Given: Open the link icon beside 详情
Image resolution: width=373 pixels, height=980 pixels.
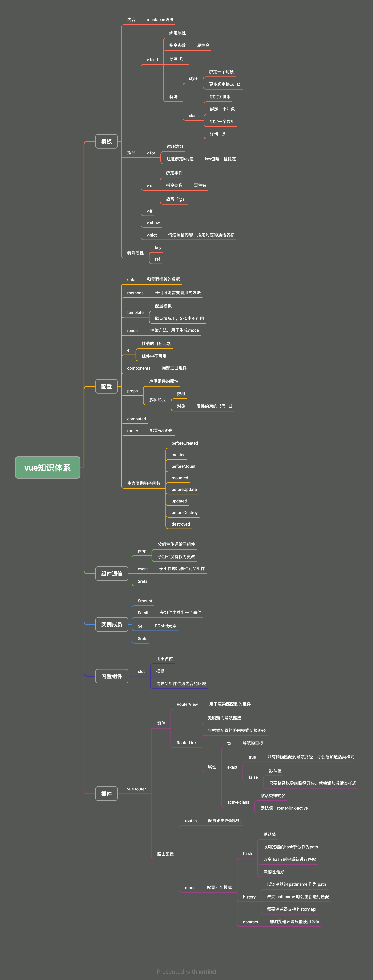Looking at the screenshot, I should 223,134.
